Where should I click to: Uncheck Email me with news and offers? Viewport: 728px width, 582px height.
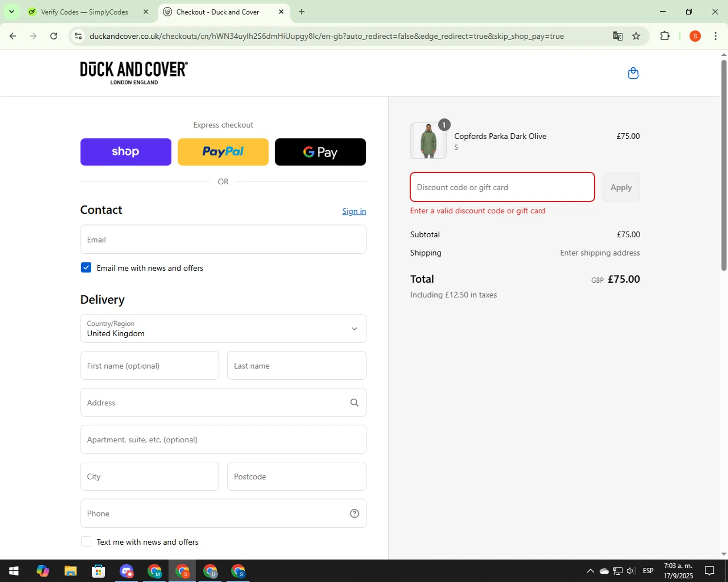point(86,268)
